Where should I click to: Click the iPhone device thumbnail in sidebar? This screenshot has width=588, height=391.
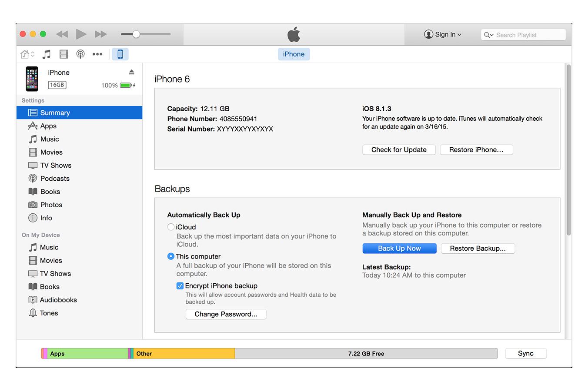pos(32,79)
